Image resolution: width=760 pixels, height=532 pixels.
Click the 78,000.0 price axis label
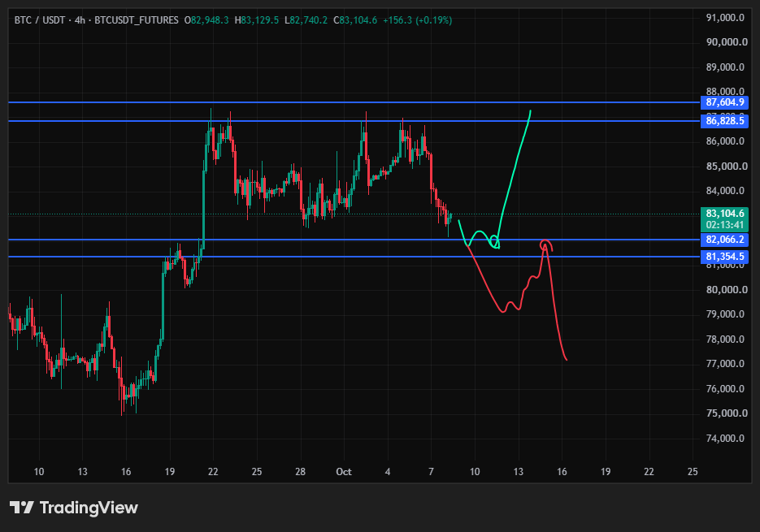[x=725, y=340]
